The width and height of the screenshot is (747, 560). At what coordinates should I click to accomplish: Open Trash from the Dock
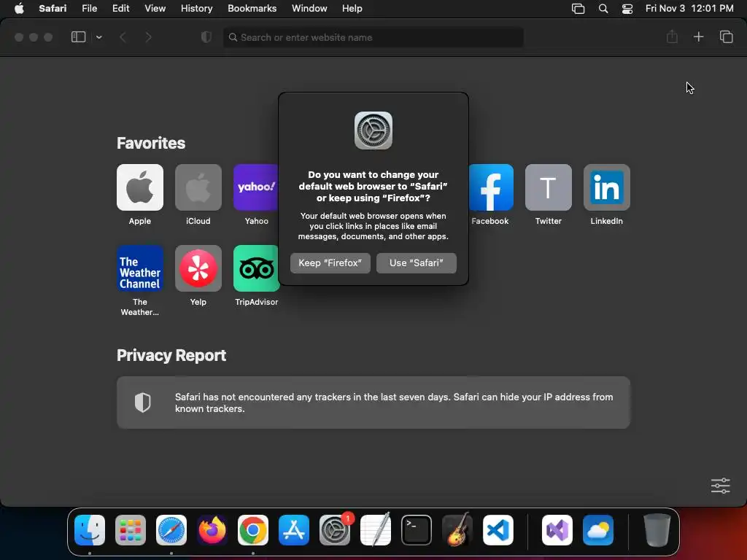(x=657, y=530)
